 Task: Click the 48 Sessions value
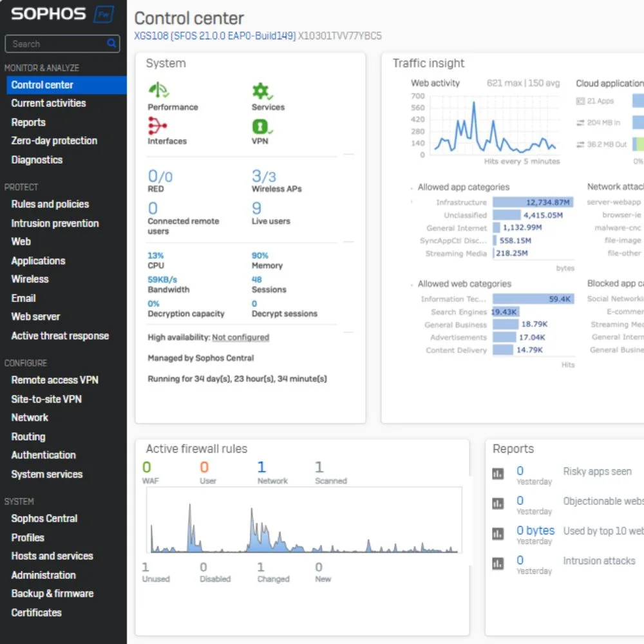[257, 279]
